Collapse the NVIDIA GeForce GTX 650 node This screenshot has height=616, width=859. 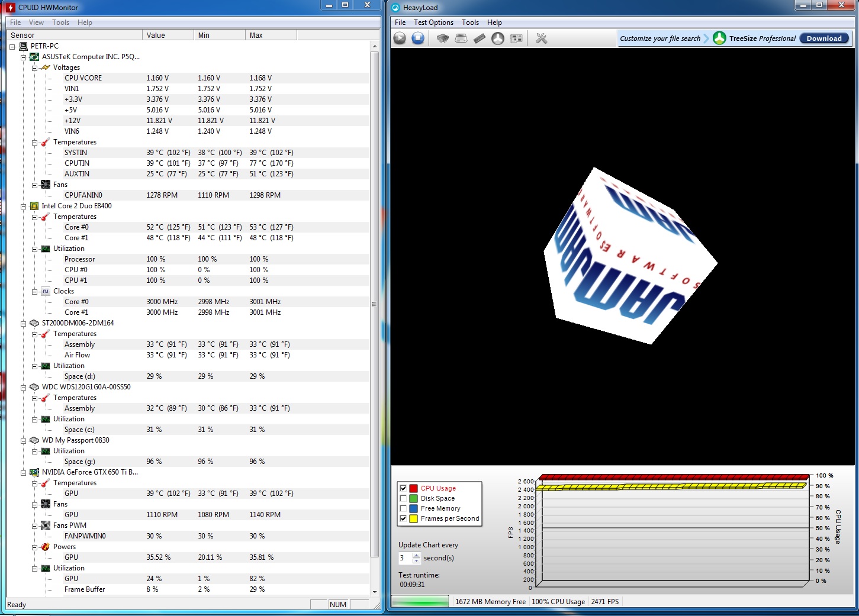pyautogui.click(x=24, y=472)
